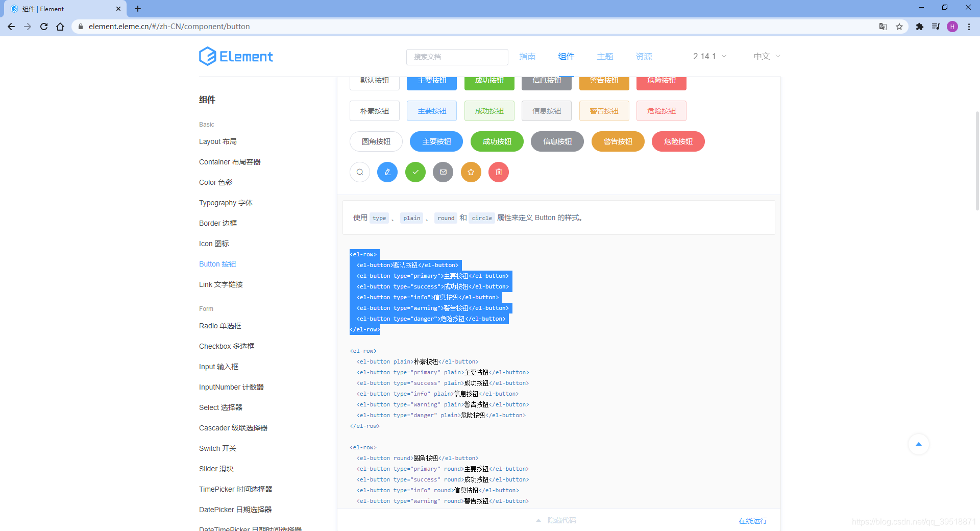Click the round orange 警告按钮 button
Viewport: 980px width, 531px height.
coord(618,141)
